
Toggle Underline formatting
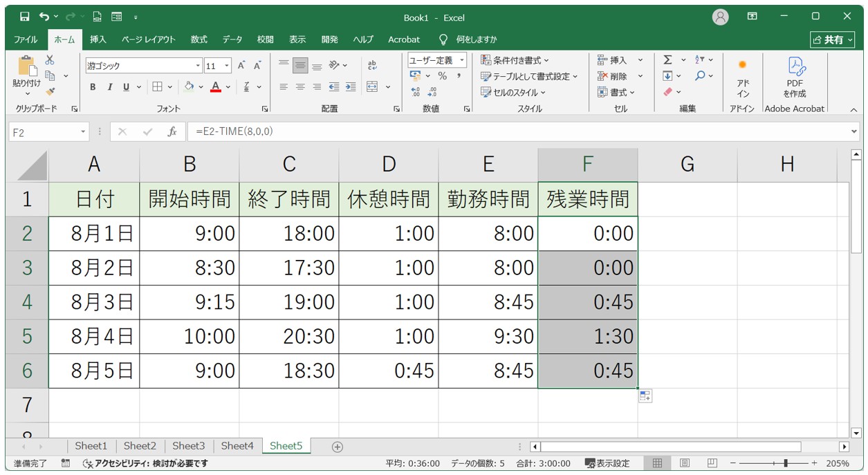126,87
